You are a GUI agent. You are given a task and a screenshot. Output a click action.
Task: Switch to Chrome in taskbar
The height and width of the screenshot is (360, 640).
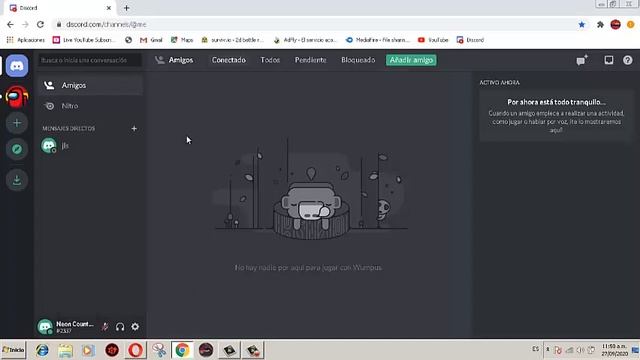tap(182, 350)
